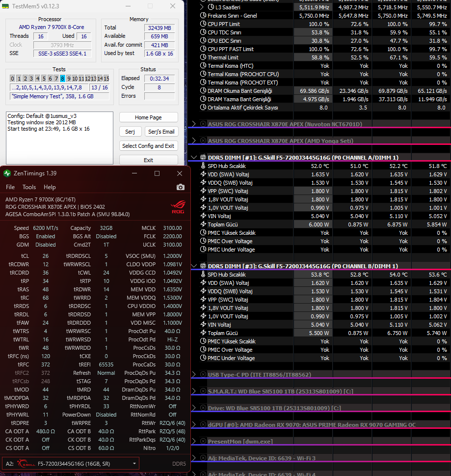Screen dimensions: 451x476
Task: Click clock icon beside DIMM #3 PMIC Under Voltage
Action: tap(203, 358)
